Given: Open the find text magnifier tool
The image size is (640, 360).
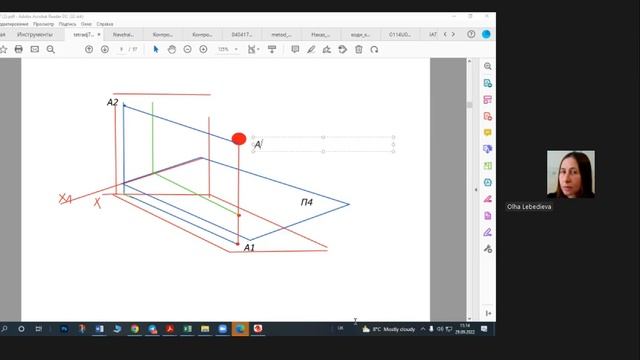Looking at the screenshot, I should [51, 49].
